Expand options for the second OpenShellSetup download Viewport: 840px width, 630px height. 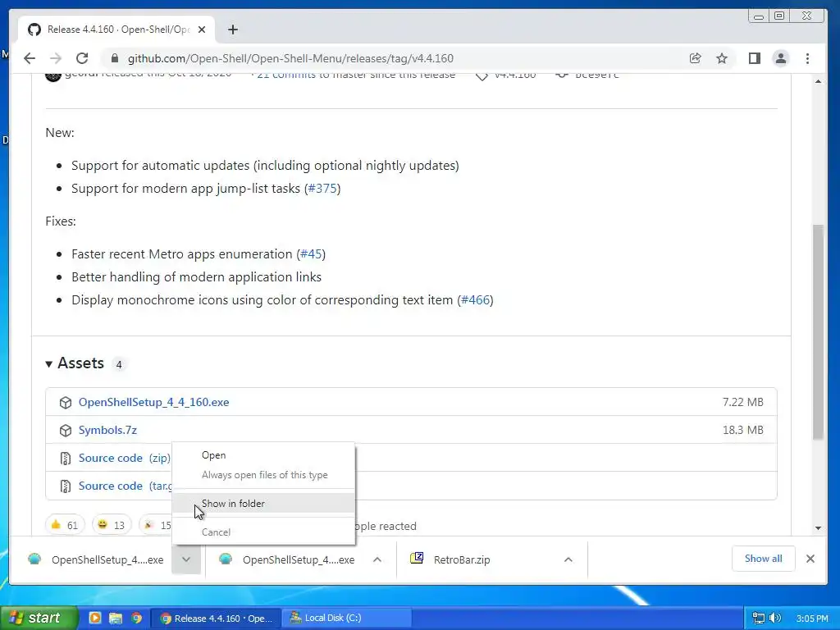pos(377,559)
